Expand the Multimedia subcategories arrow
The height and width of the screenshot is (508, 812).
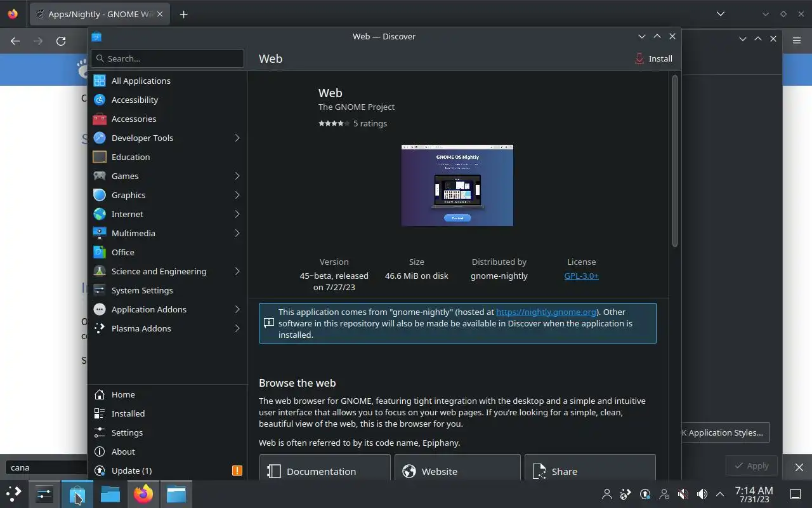click(237, 233)
